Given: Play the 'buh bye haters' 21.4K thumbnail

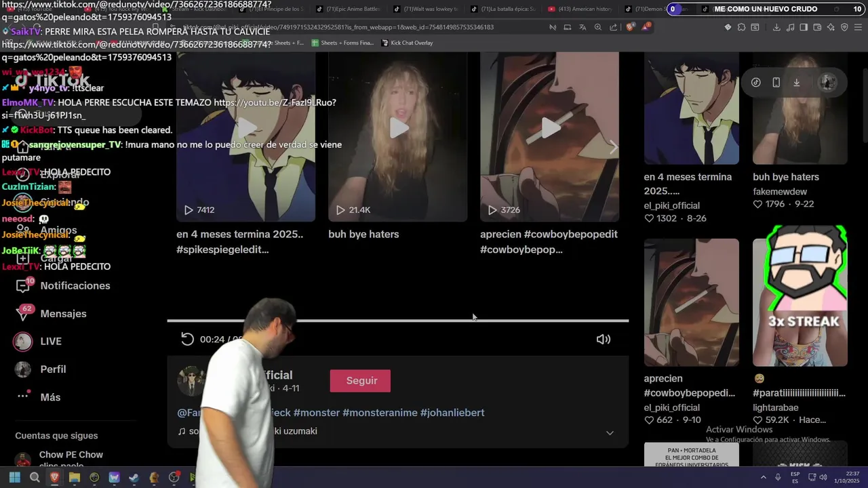Looking at the screenshot, I should (397, 137).
